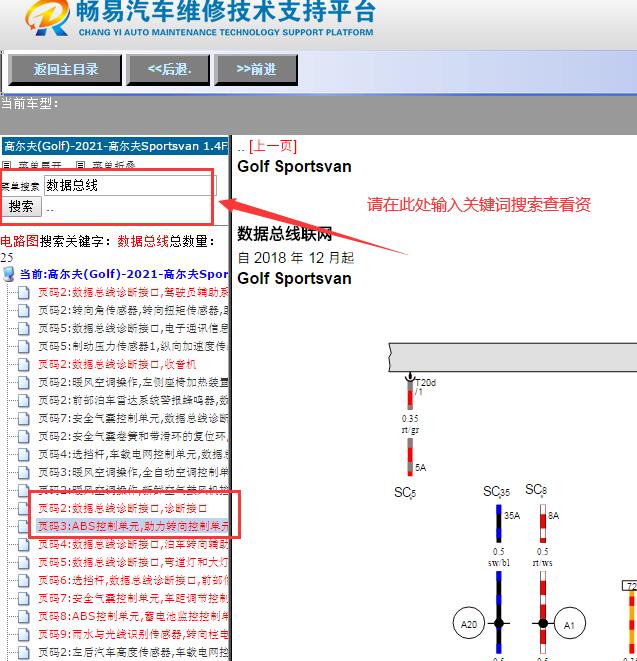Select root node 当前:高尔夫(Golf)-2021
The image size is (637, 661).
point(124,274)
